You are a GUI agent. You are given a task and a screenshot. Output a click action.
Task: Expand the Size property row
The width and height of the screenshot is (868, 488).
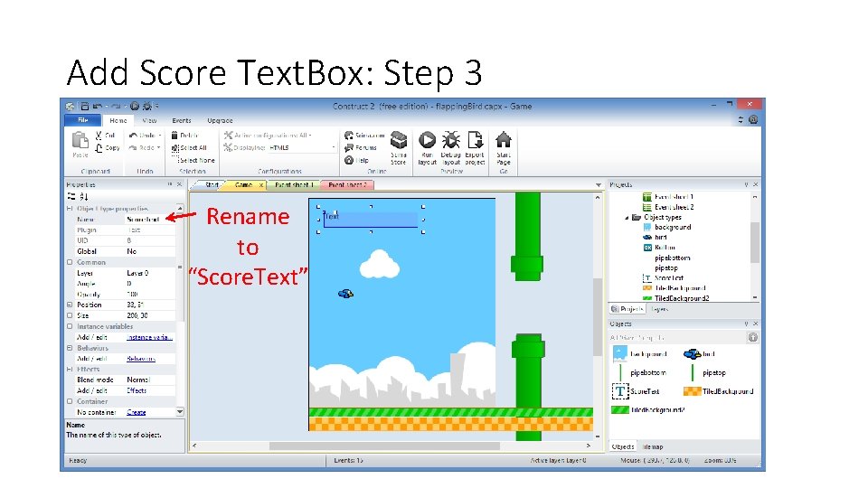tap(70, 315)
